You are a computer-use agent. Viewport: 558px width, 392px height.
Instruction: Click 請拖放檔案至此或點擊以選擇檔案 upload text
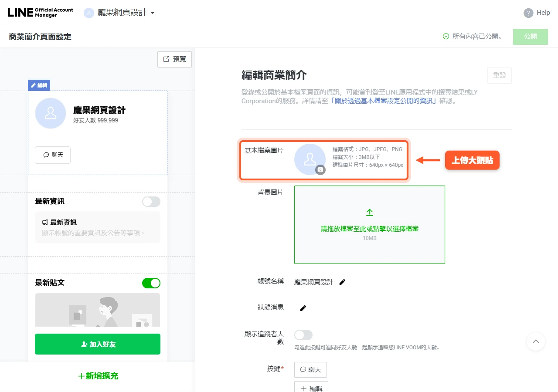(x=370, y=229)
